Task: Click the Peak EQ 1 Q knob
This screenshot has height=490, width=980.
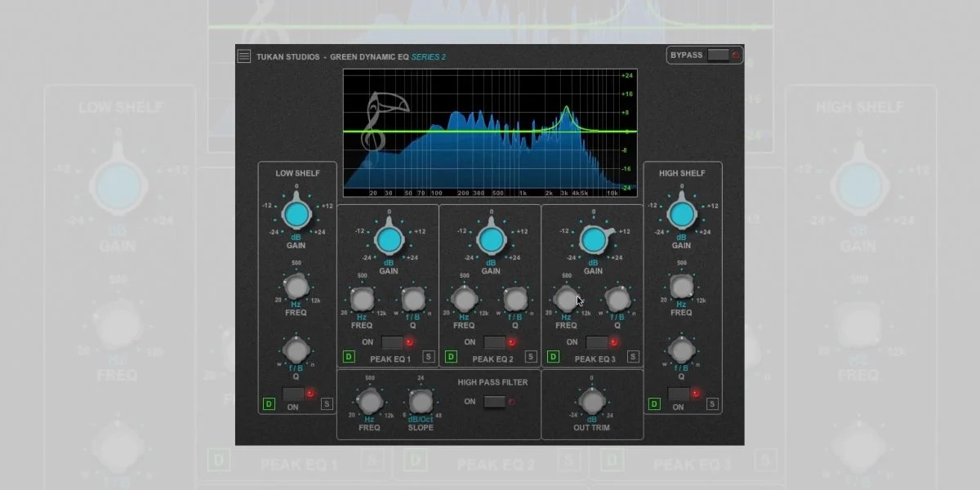Action: point(413,300)
